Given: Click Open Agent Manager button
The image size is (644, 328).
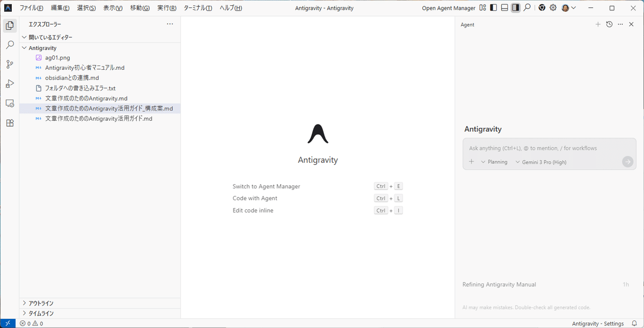Looking at the screenshot, I should point(449,8).
